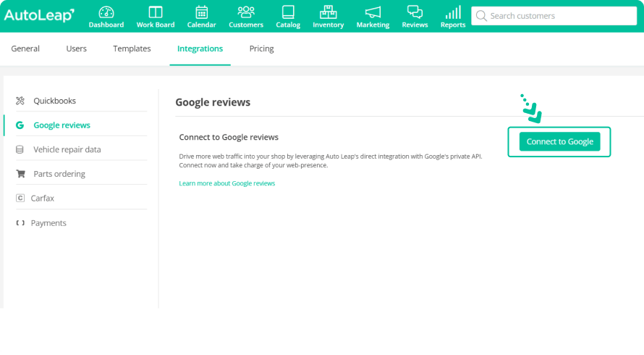Click the AutoLeap logo
This screenshot has width=644, height=355.
pos(39,16)
